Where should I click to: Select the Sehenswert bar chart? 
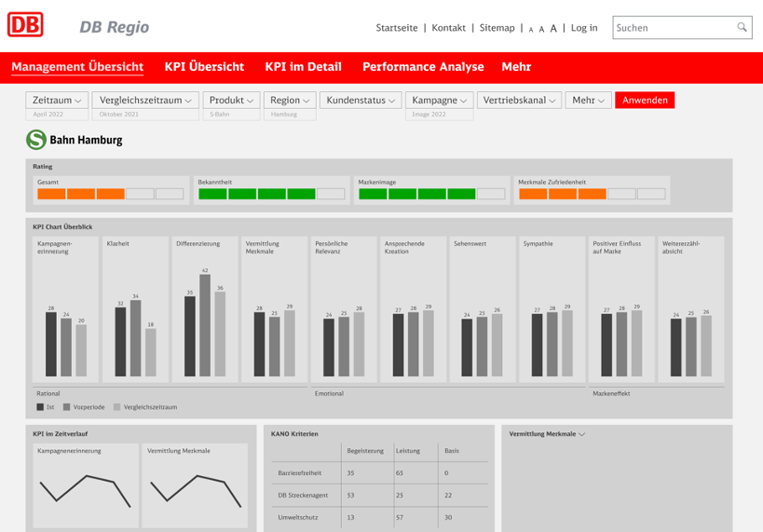coord(483,309)
